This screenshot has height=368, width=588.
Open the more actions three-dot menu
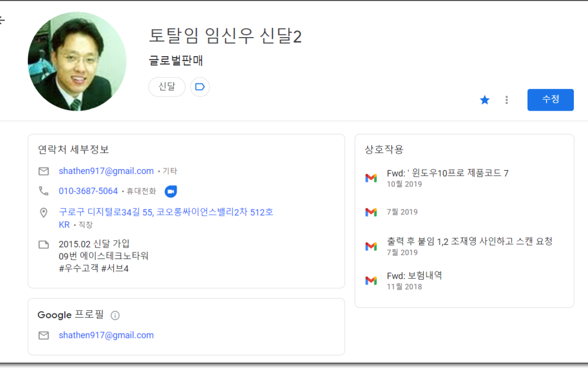click(507, 100)
